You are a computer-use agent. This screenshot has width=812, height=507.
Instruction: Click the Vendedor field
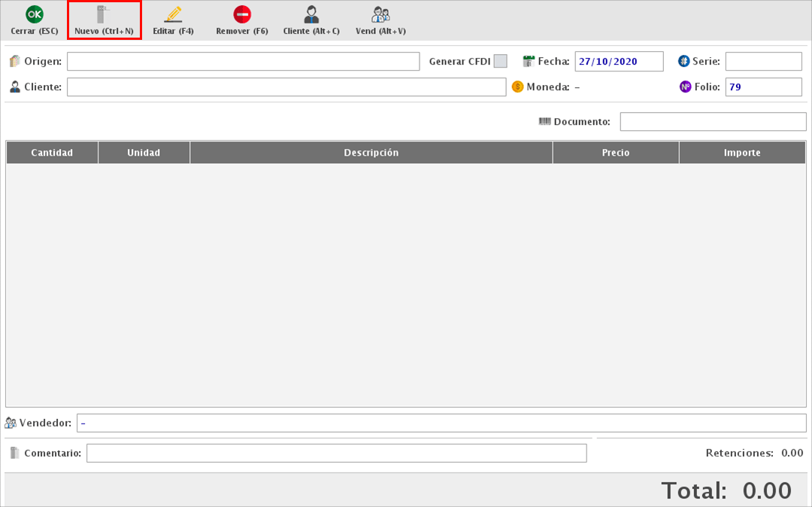441,423
